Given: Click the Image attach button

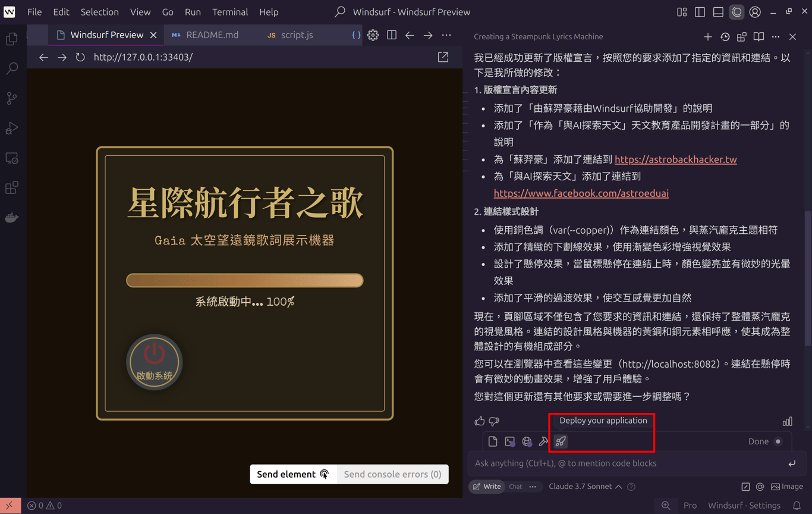Looking at the screenshot, I should click(x=787, y=487).
